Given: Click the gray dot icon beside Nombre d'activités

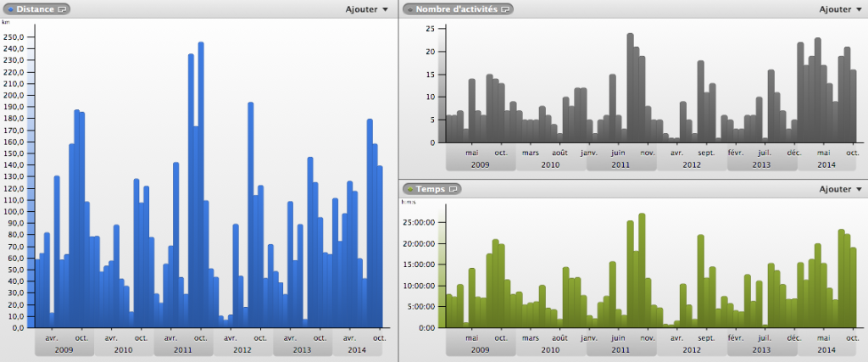Looking at the screenshot, I should [410, 9].
